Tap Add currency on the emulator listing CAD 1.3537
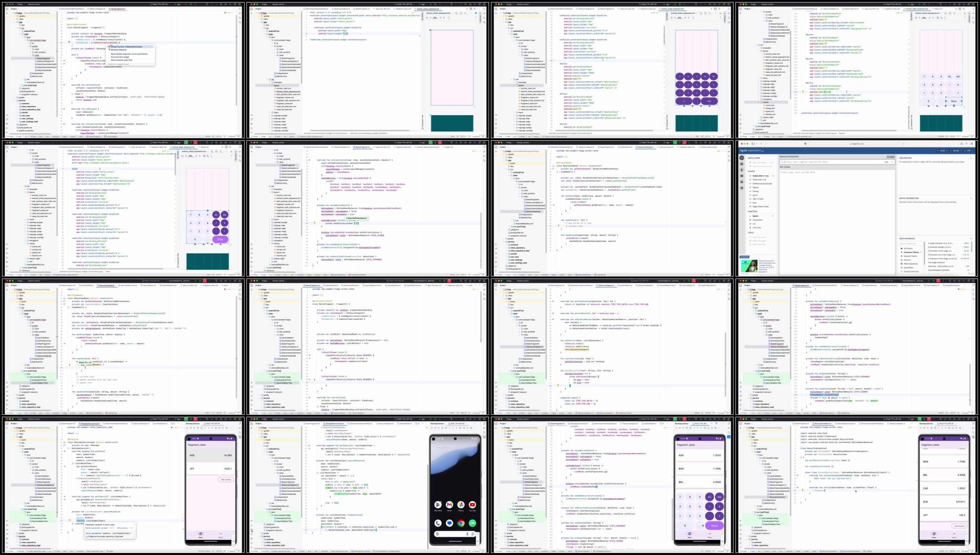Viewport: 980px width, 555px height. [x=959, y=526]
